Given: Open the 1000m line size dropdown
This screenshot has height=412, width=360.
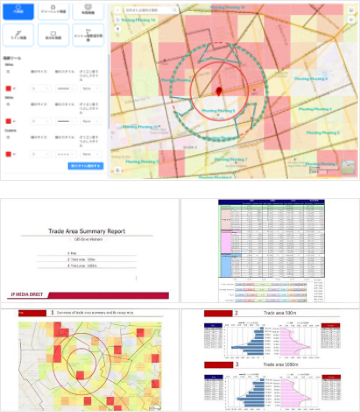Looking at the screenshot, I should (40, 121).
